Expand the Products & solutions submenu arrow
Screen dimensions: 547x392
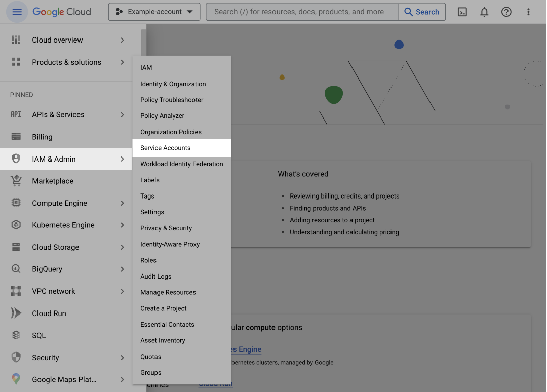pyautogui.click(x=122, y=62)
